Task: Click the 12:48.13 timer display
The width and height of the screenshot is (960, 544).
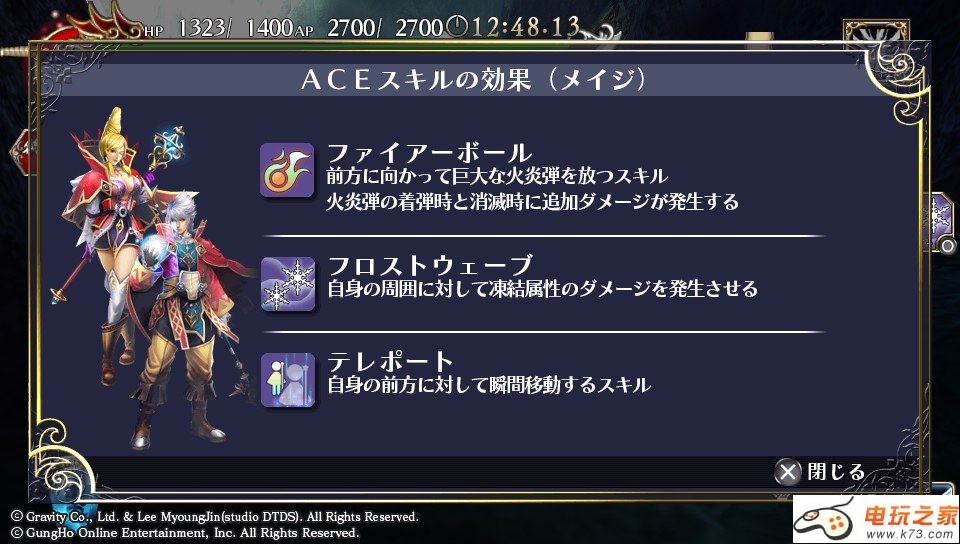Action: pos(525,26)
